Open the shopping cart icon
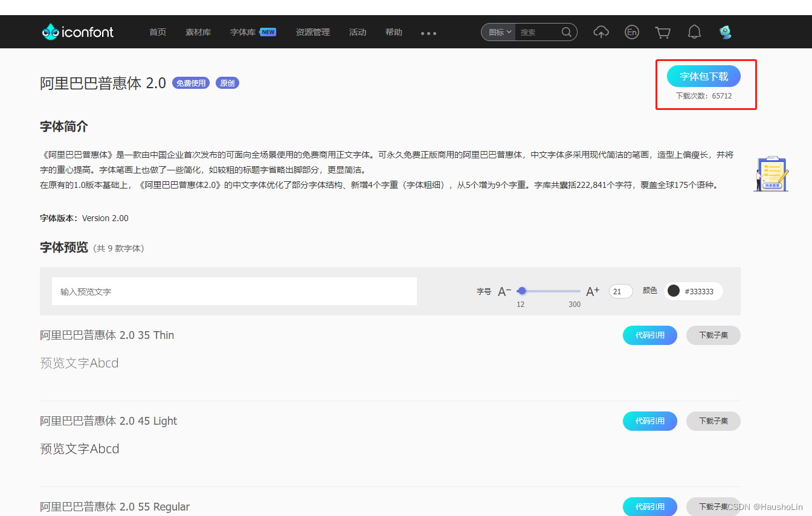This screenshot has height=516, width=812. (x=663, y=32)
